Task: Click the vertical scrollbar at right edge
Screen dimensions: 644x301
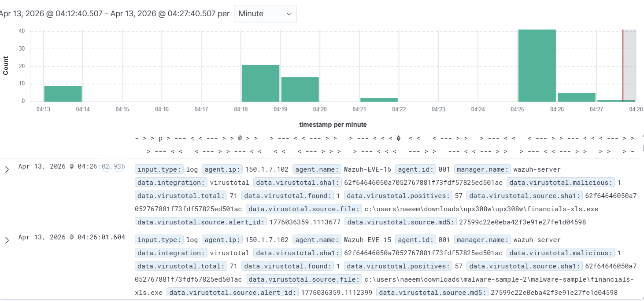Action: pyautogui.click(x=642, y=148)
